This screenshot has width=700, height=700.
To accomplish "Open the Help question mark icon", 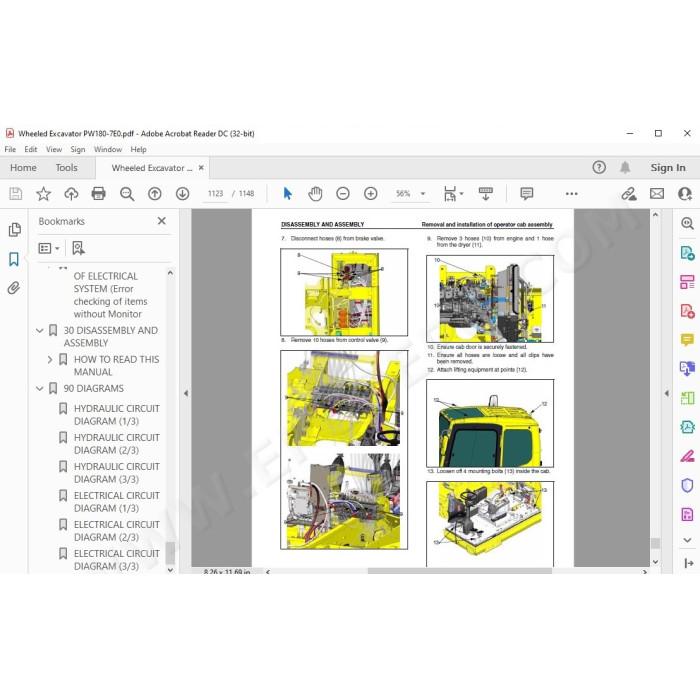I will pos(599,167).
